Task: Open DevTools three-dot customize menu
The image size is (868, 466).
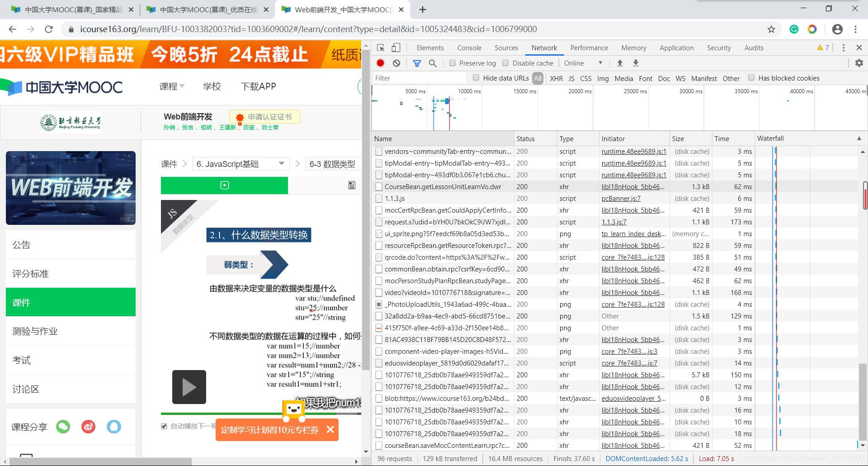Action: 843,48
